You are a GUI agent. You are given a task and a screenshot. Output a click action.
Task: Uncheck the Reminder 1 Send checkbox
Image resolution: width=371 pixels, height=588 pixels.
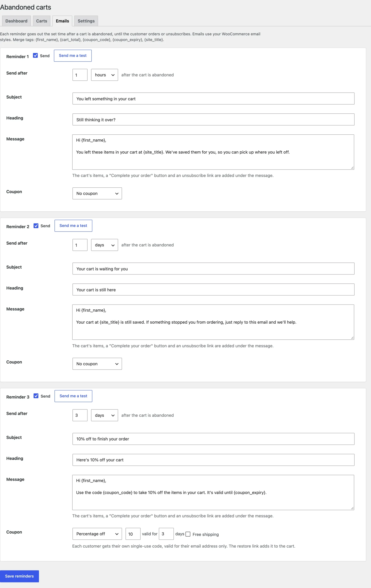coord(35,55)
